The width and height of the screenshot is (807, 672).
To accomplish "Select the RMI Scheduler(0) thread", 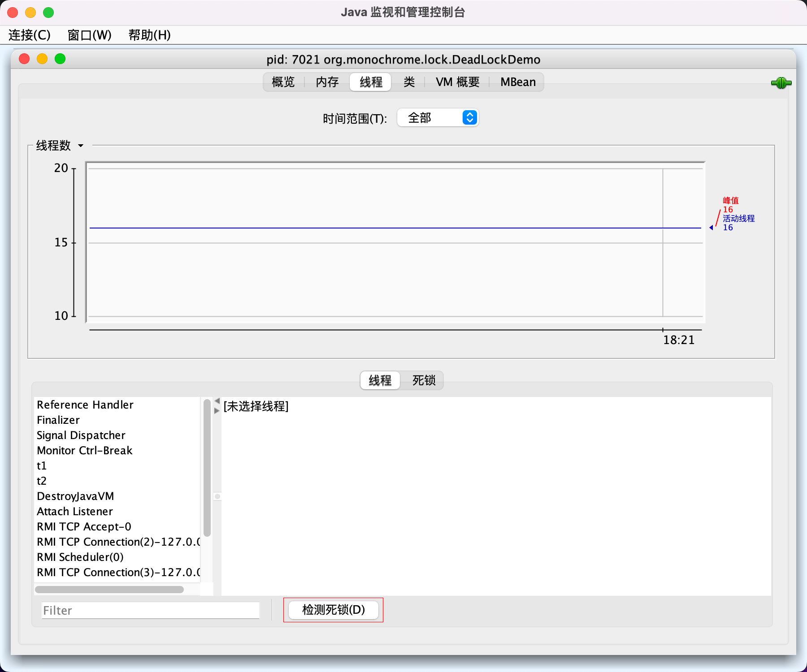I will pos(117,557).
